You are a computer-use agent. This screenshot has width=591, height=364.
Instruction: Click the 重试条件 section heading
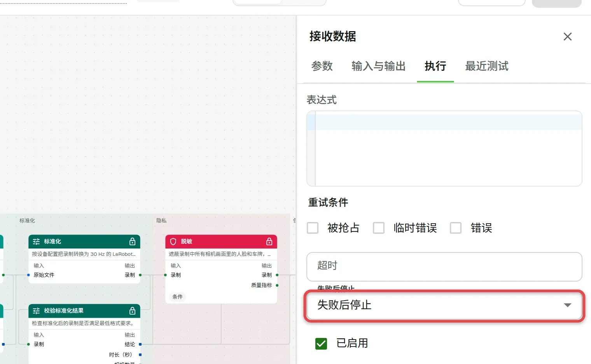(x=328, y=202)
